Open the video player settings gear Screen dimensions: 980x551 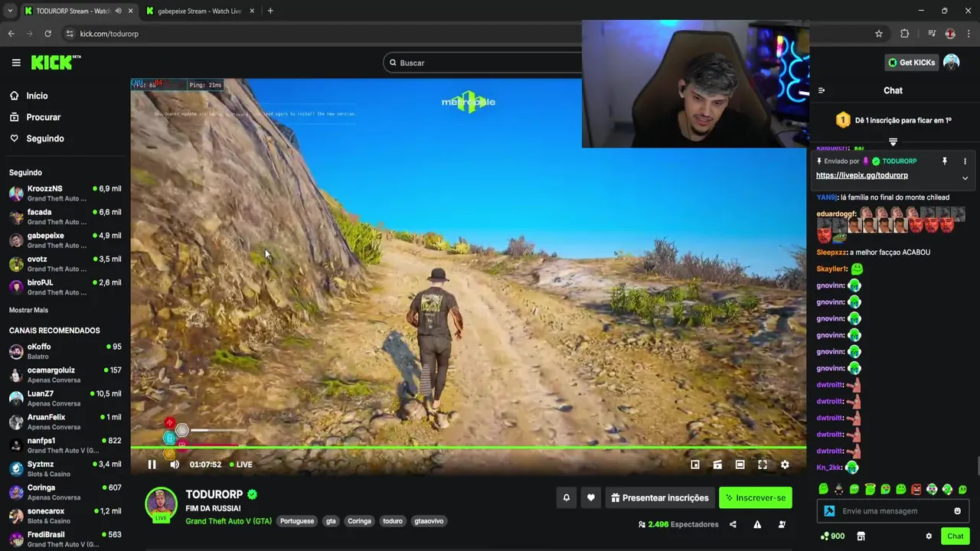point(785,465)
